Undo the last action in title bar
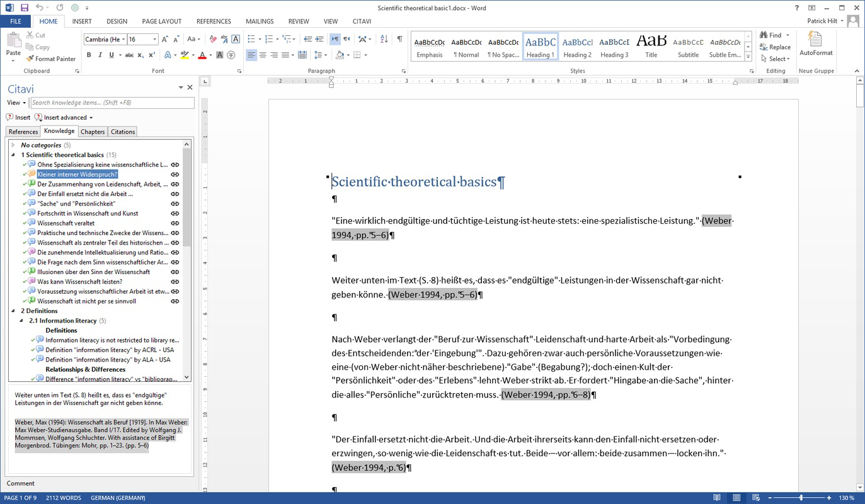Image resolution: width=865 pixels, height=504 pixels. pos(39,8)
